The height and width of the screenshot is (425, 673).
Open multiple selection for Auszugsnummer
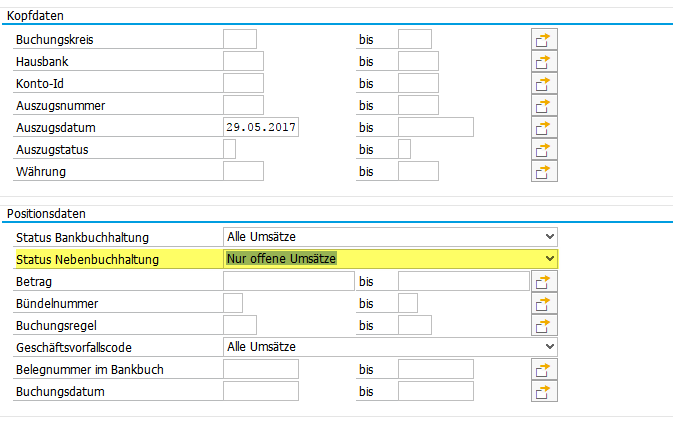[543, 106]
